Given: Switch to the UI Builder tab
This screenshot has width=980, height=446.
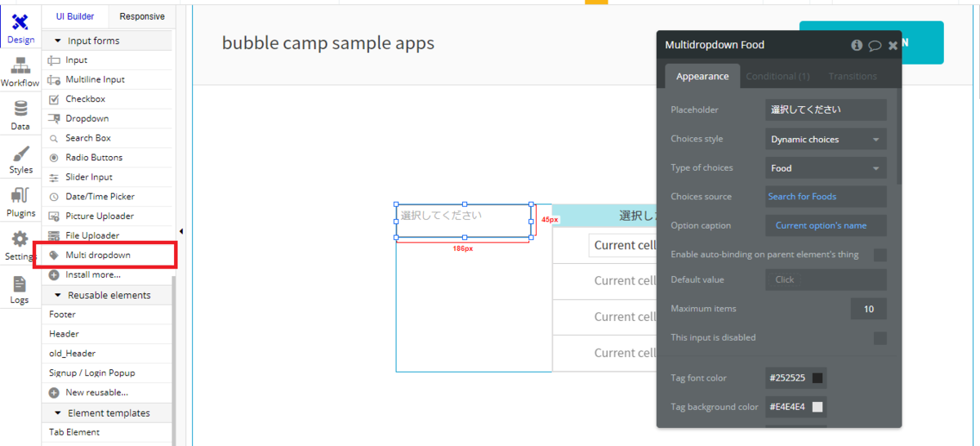Looking at the screenshot, I should tap(75, 16).
